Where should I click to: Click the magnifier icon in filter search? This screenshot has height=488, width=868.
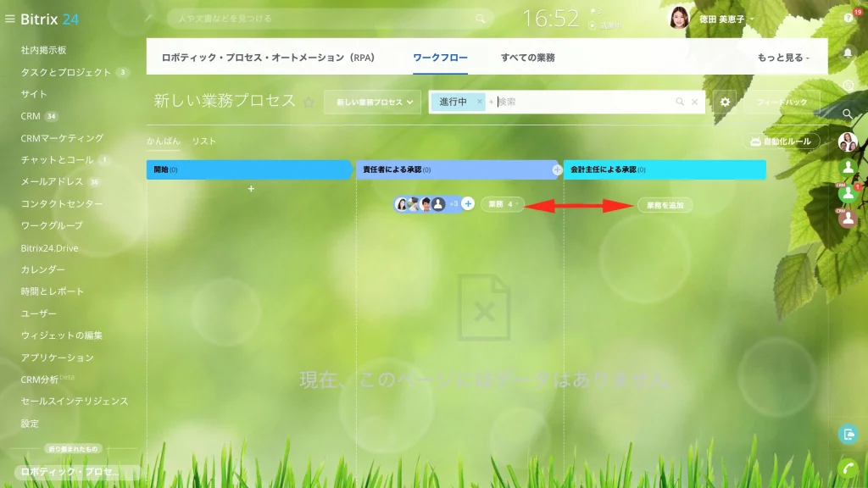click(680, 102)
